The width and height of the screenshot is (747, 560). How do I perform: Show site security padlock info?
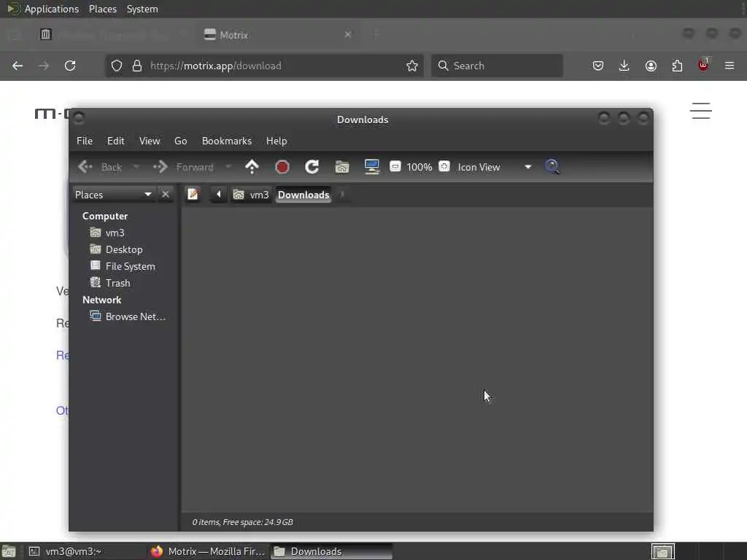137,66
